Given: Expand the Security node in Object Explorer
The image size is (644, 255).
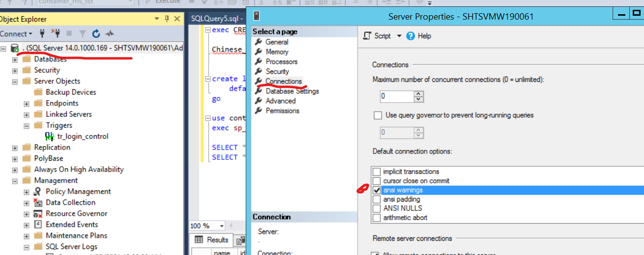Looking at the screenshot, I should [x=15, y=70].
